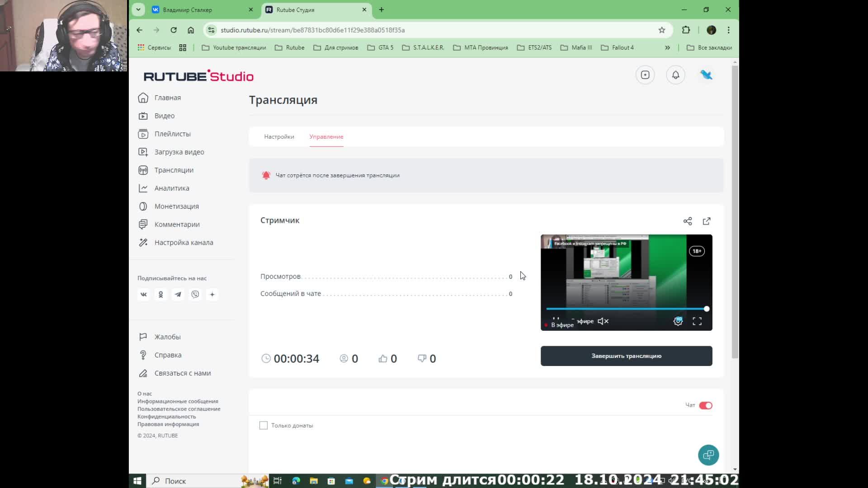Open the tab search dropdown arrow
This screenshot has width=868, height=488.
138,9
